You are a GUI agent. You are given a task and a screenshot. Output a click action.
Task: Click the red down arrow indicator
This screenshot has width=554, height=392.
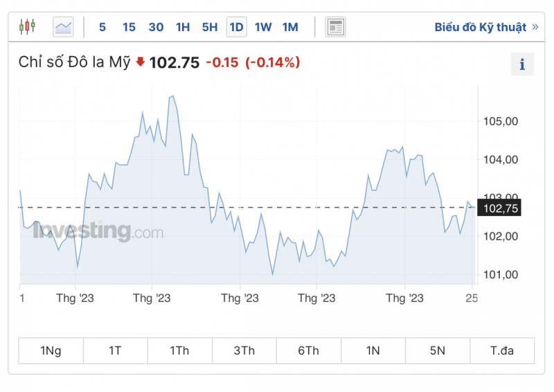coord(140,62)
